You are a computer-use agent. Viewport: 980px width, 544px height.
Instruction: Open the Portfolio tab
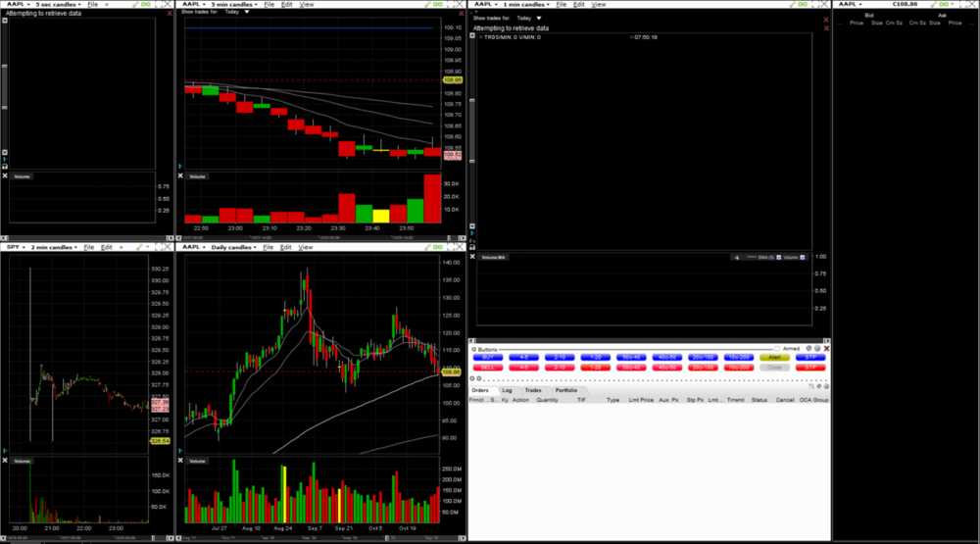coord(566,390)
